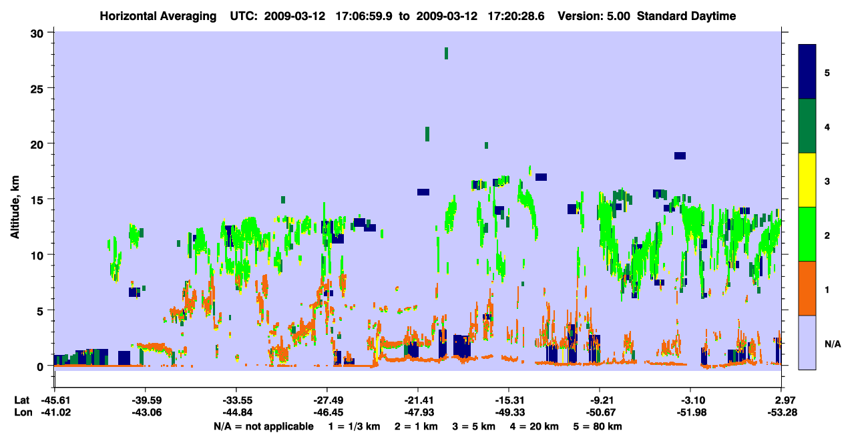Viewport: 868px width, 445px height.
Task: Click the 'N/A = not applicable' legend text
Action: pos(263,426)
